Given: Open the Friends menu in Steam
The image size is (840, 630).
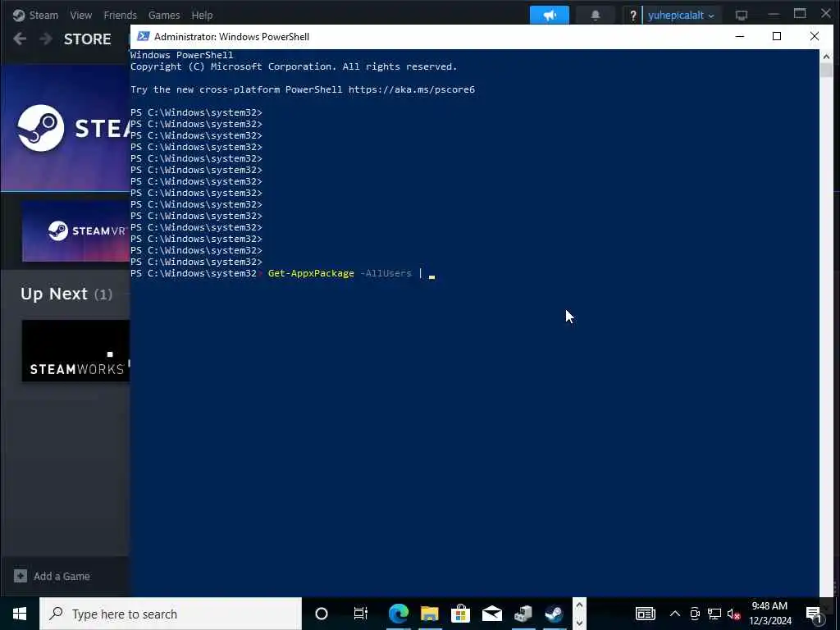Looking at the screenshot, I should [120, 15].
